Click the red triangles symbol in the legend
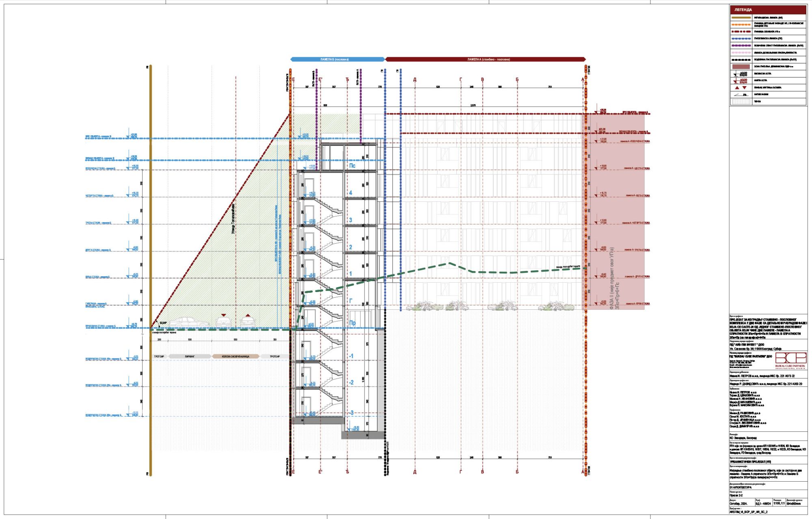This screenshot has width=812, height=519. (x=741, y=88)
